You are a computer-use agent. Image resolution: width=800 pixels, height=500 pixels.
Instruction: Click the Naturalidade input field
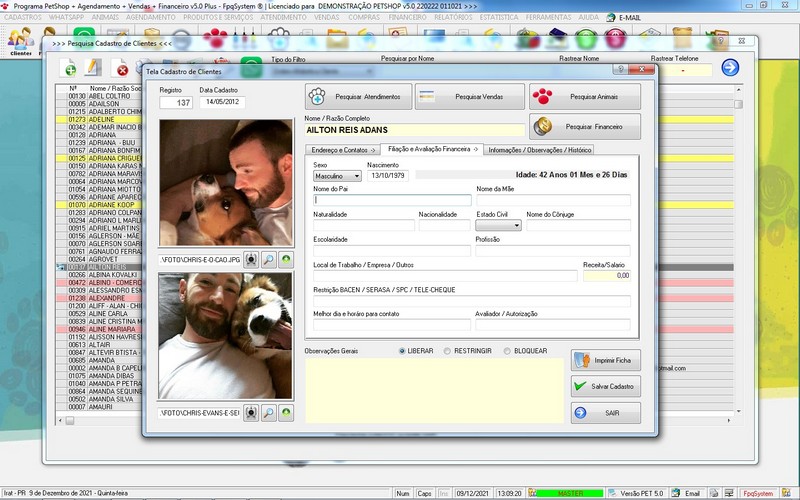click(x=364, y=225)
